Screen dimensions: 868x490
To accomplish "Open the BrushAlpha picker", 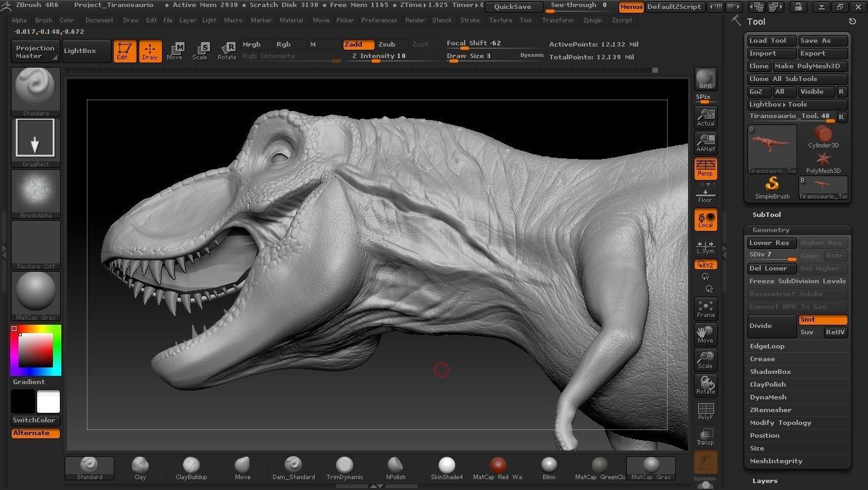I will click(36, 194).
